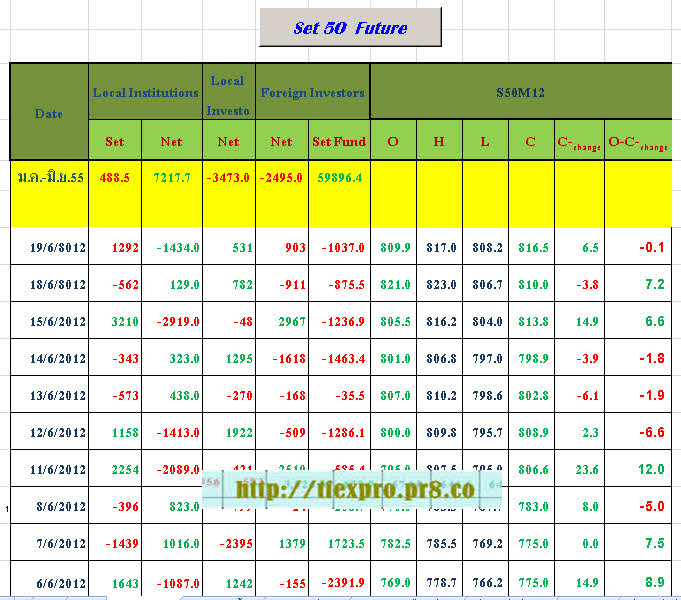This screenshot has height=600, width=681.
Task: Open the tfexpro.pr8.co watermark link
Action: (x=354, y=489)
